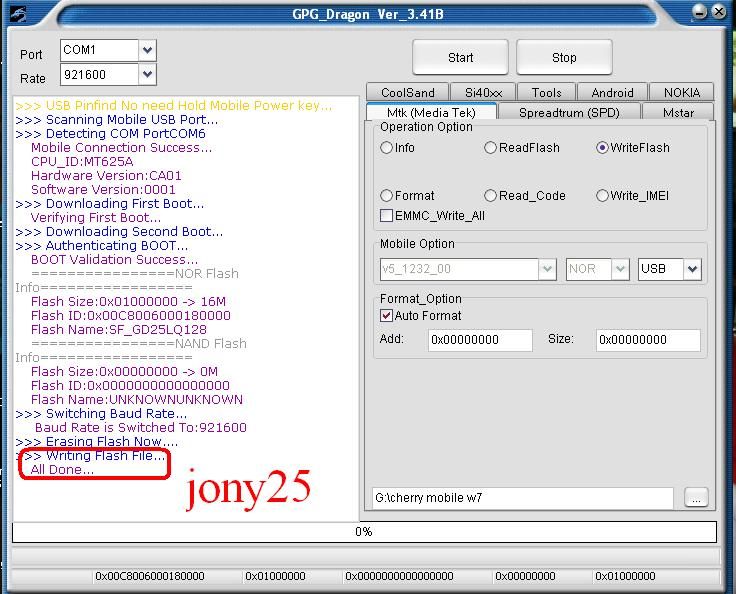The width and height of the screenshot is (736, 594).
Task: Expand the Rate 921600 dropdown
Action: [148, 75]
